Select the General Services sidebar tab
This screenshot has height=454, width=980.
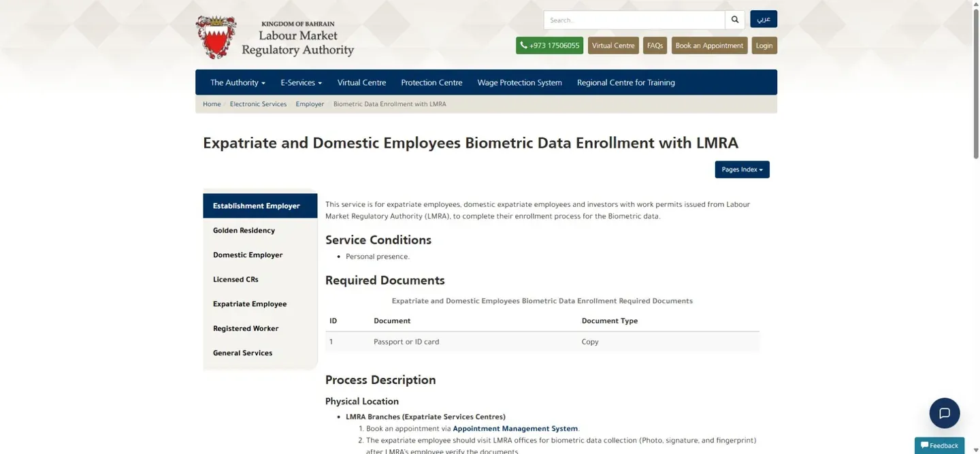tap(260, 353)
